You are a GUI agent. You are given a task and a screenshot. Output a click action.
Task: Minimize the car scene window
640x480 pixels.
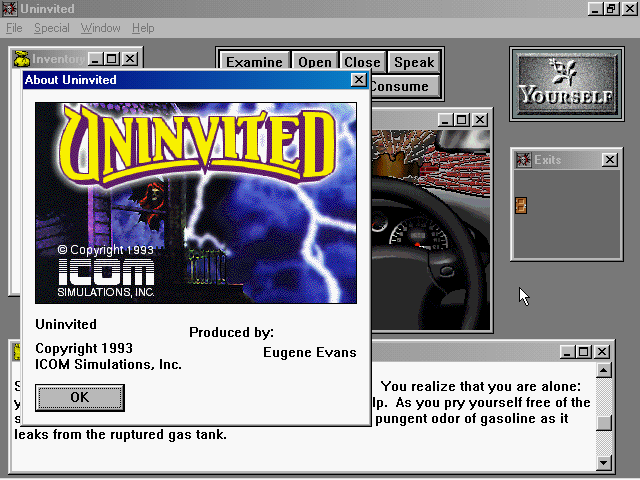pos(445,120)
